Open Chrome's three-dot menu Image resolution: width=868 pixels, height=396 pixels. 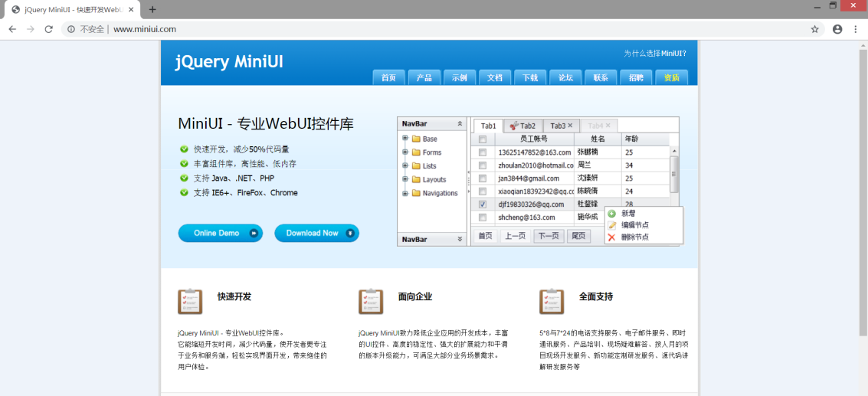point(856,29)
